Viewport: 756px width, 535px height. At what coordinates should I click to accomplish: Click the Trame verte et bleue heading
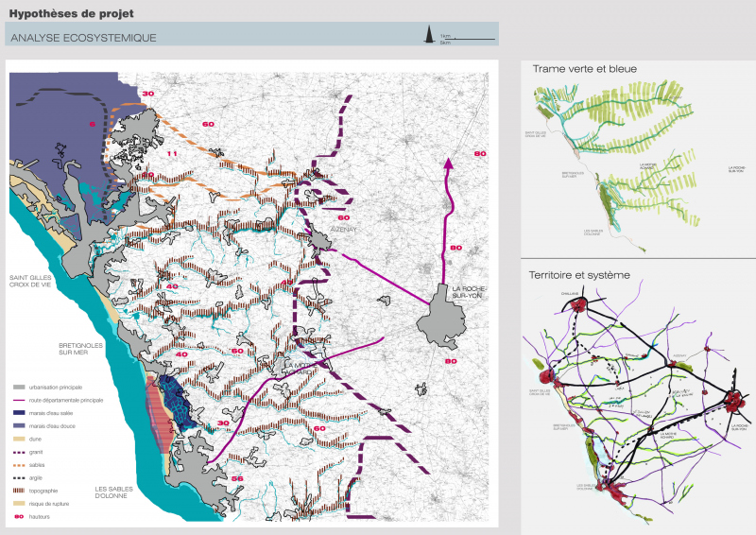pyautogui.click(x=584, y=69)
